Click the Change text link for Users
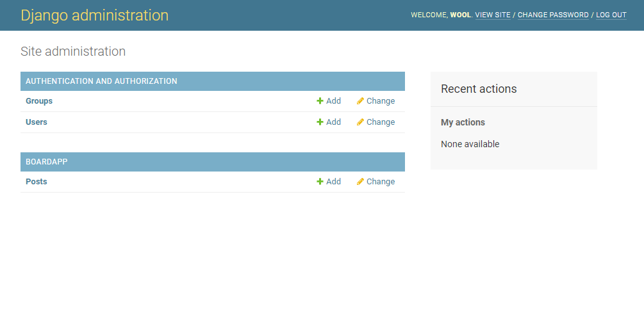Viewport: 644px width, 336px height. (381, 122)
